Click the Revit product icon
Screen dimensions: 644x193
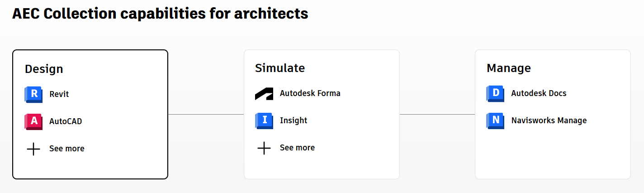click(33, 94)
